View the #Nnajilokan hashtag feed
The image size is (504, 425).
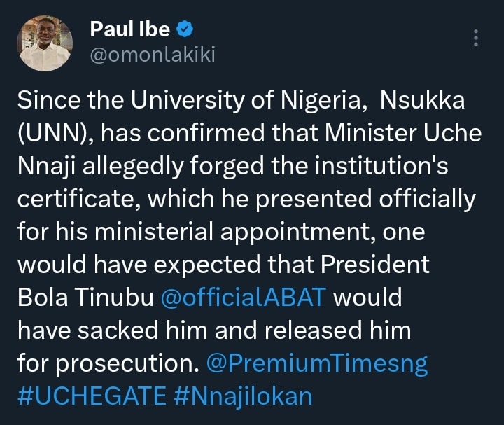coord(241,396)
